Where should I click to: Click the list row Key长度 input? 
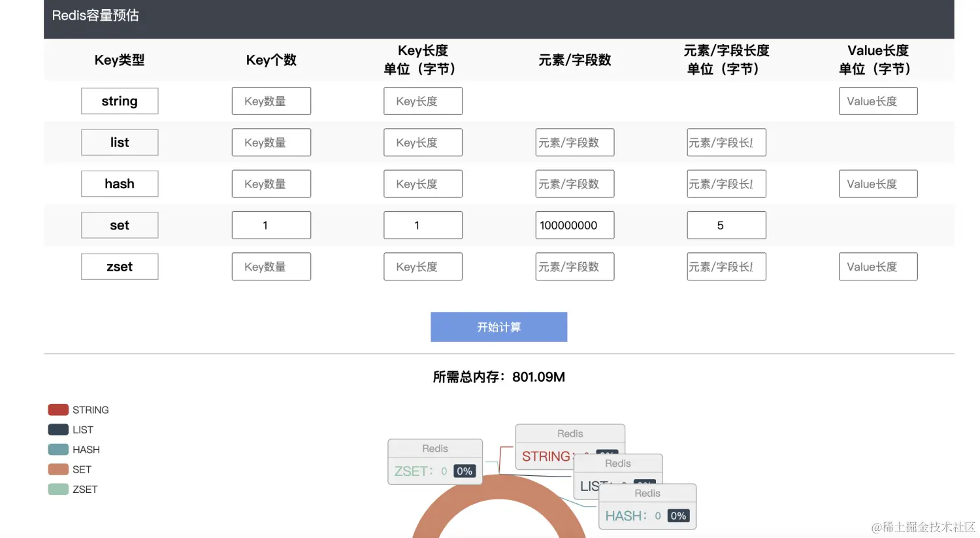(423, 143)
